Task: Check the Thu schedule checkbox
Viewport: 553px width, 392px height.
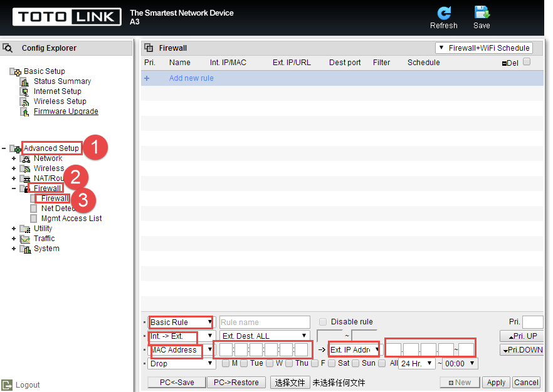Action: tap(289, 363)
